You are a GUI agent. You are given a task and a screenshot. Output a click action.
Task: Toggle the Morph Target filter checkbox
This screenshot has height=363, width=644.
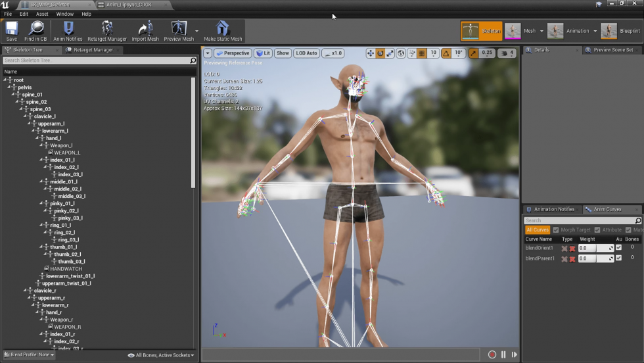click(x=556, y=230)
